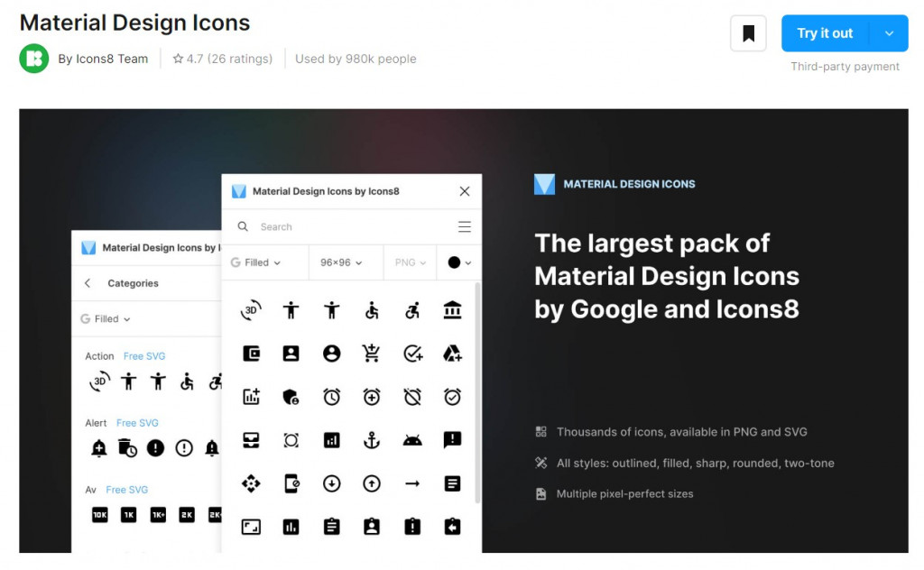
Task: Expand the Filled dropdown in Categories panel
Action: click(x=106, y=319)
